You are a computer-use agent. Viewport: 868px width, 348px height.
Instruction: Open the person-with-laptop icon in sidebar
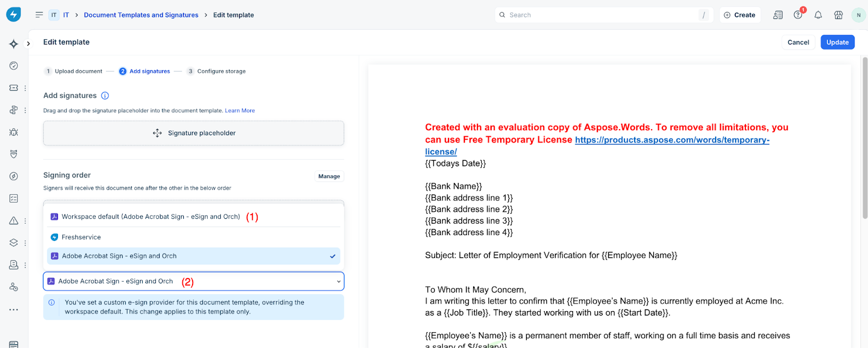point(14,265)
